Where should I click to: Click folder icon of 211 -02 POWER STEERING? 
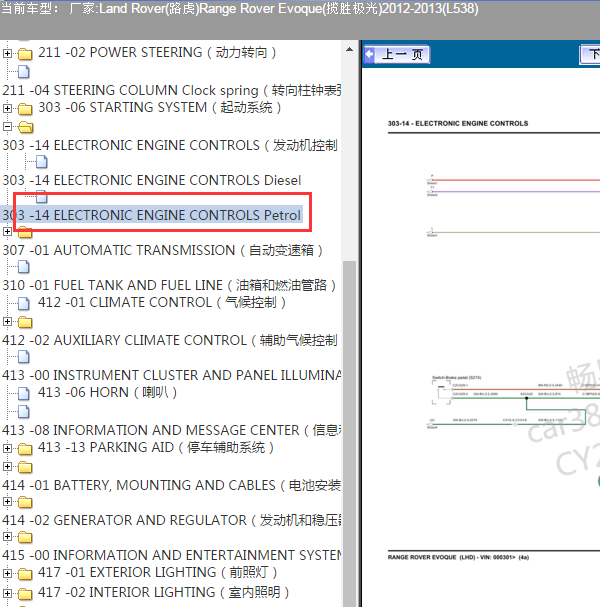pyautogui.click(x=25, y=54)
